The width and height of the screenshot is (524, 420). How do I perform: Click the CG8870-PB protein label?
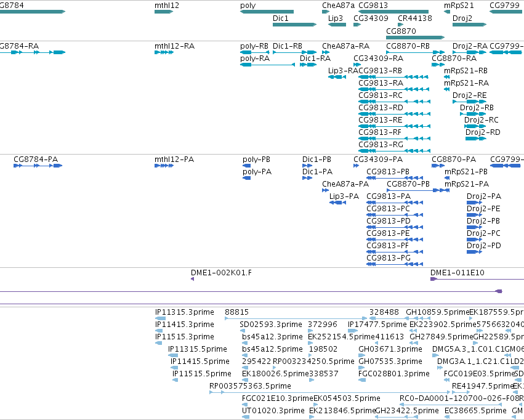pos(408,184)
